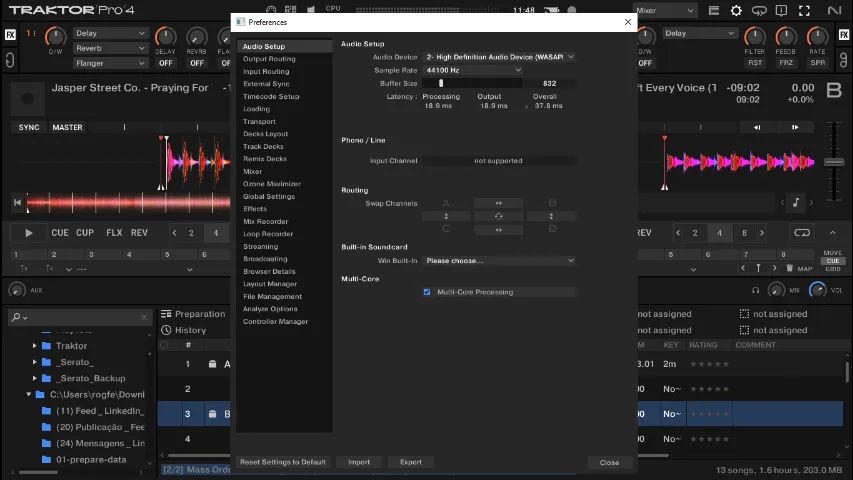Image resolution: width=853 pixels, height=480 pixels.
Task: Nudge tempo backward in Deck B
Action: tap(757, 127)
